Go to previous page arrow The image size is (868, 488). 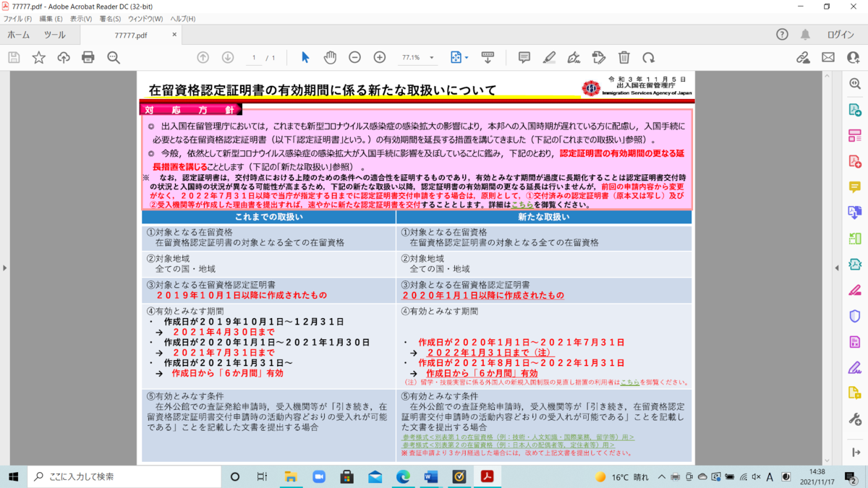[x=203, y=57]
